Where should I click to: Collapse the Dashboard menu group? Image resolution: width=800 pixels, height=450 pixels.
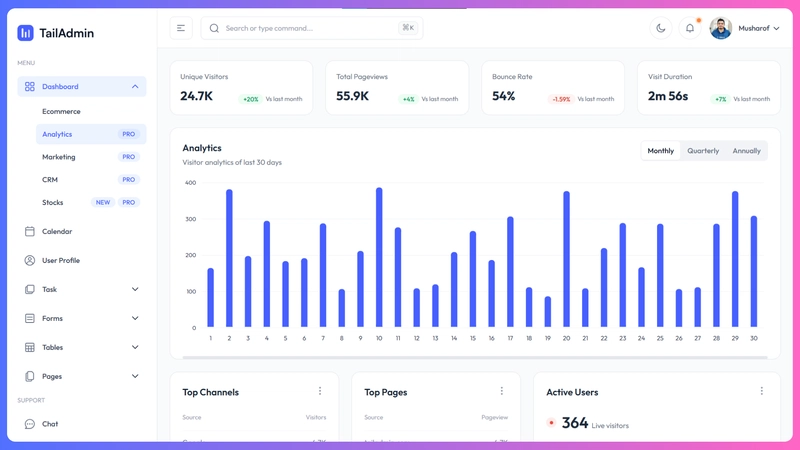point(135,87)
